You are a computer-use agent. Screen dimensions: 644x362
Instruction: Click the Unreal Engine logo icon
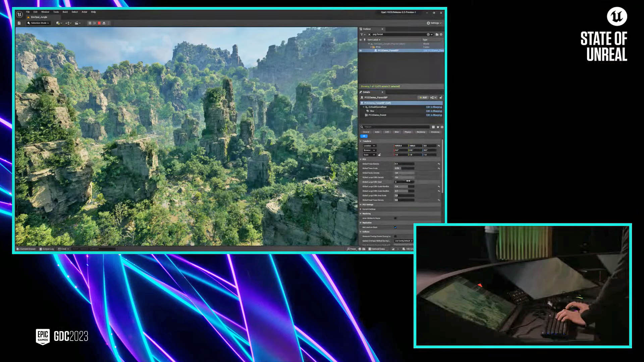coord(19,14)
